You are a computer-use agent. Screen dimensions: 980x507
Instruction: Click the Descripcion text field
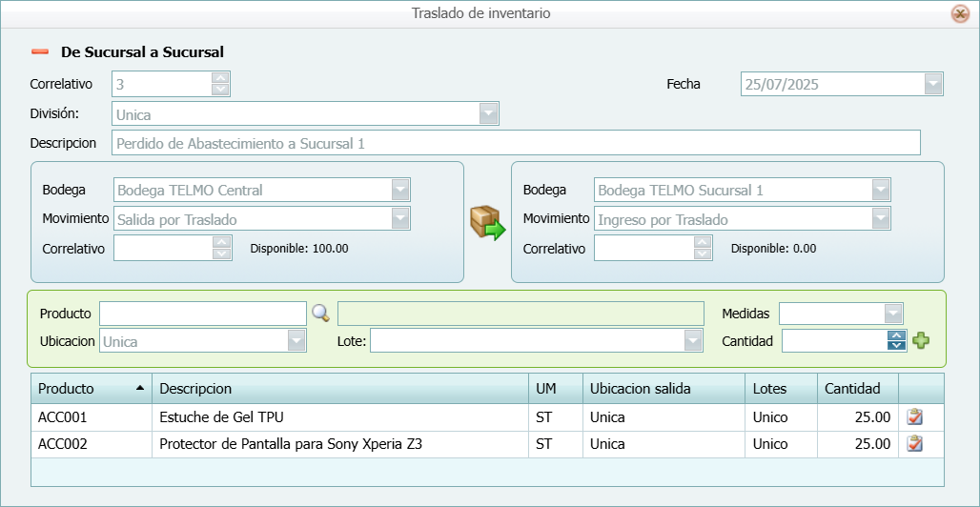[x=515, y=143]
